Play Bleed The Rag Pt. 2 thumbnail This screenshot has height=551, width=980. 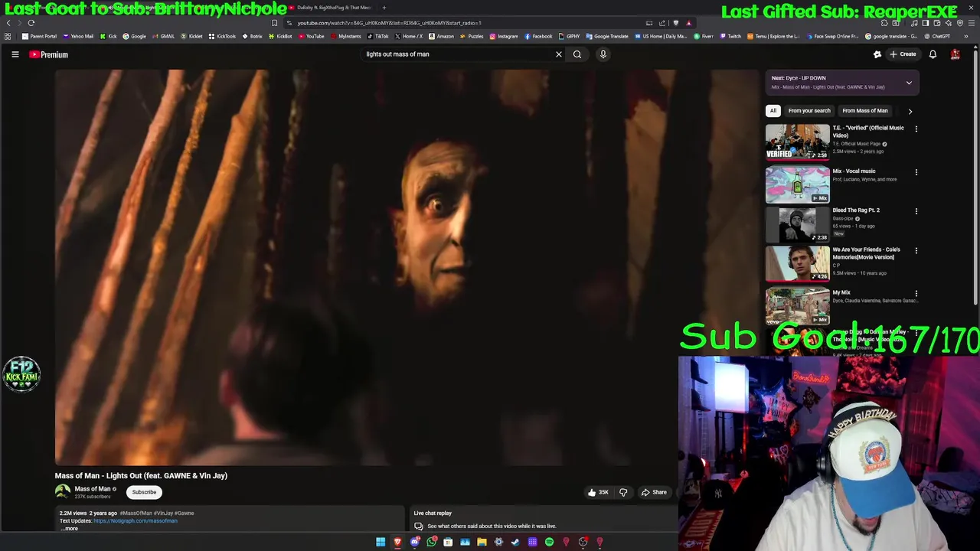coord(797,224)
